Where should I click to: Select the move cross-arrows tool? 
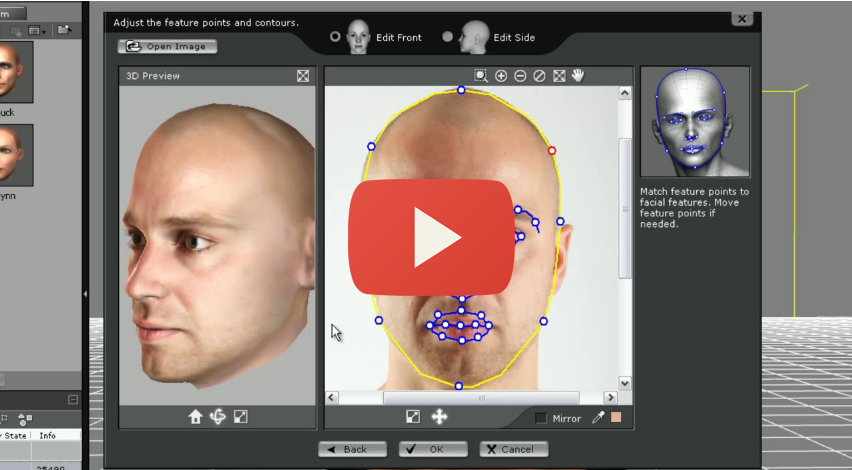pyautogui.click(x=439, y=417)
